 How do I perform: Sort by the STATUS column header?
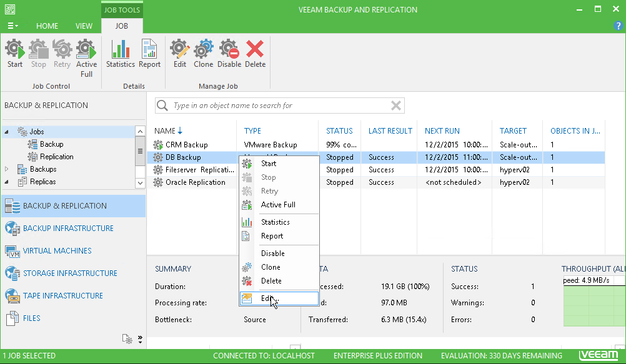[339, 131]
